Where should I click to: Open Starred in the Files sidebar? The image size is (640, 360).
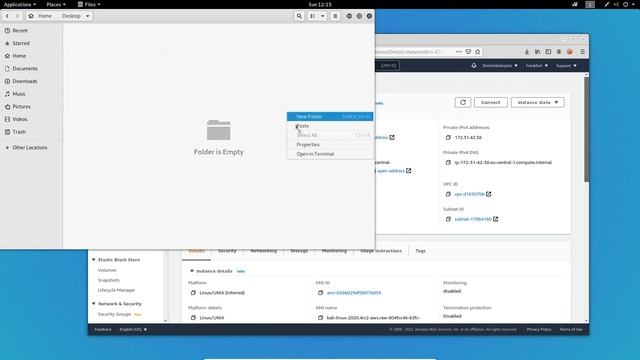[31, 43]
